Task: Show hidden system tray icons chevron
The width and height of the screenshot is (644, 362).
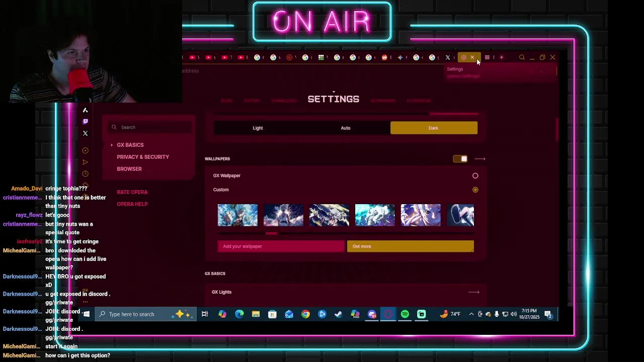Action: pos(471,314)
